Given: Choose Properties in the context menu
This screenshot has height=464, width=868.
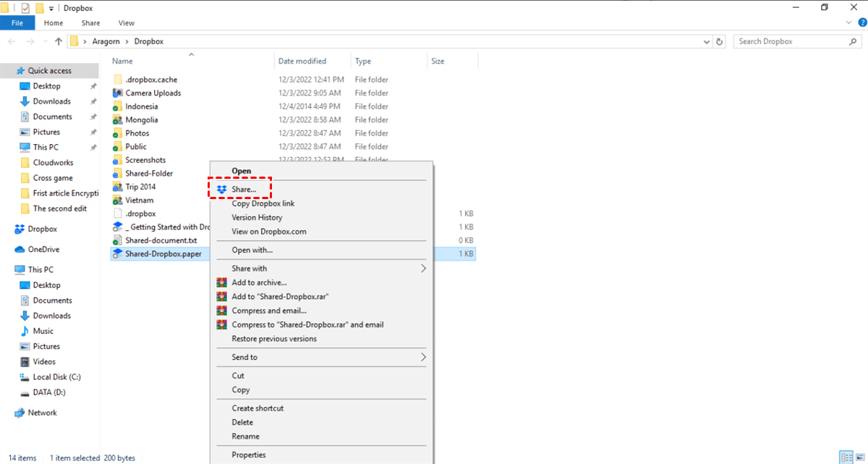Looking at the screenshot, I should [249, 455].
